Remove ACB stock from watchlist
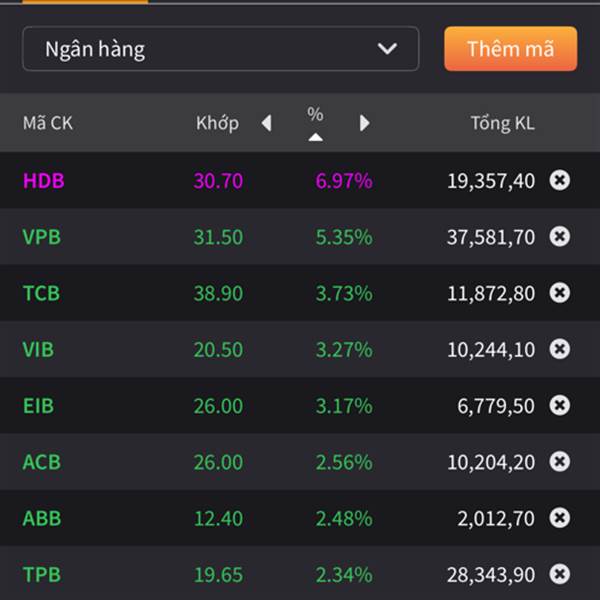This screenshot has width=600, height=600. coord(560,462)
